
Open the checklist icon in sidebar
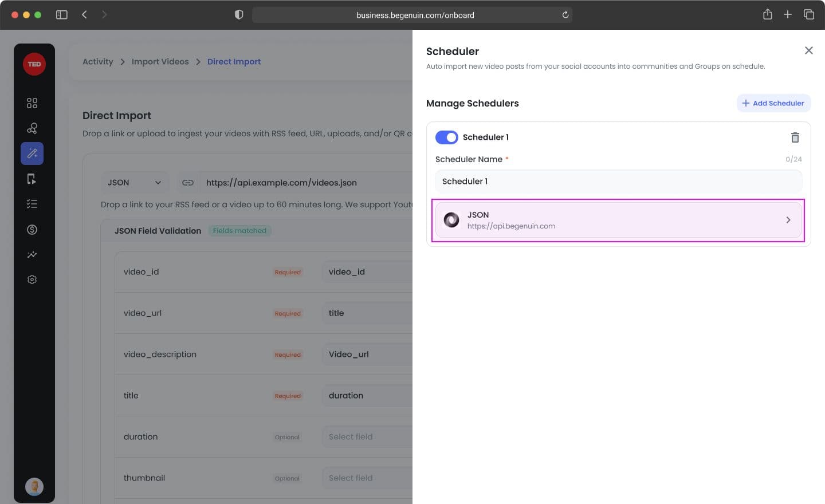pos(32,204)
